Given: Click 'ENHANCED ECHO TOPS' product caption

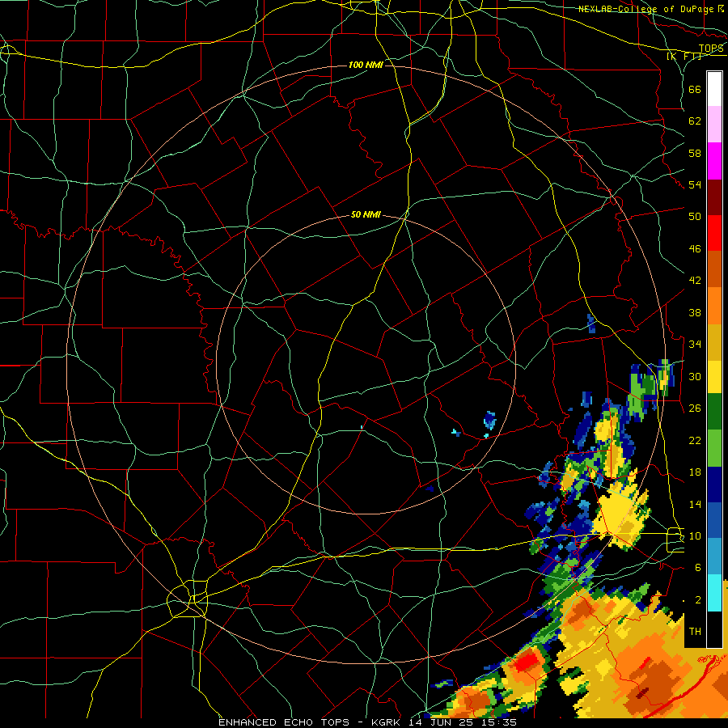Looking at the screenshot, I should [284, 722].
